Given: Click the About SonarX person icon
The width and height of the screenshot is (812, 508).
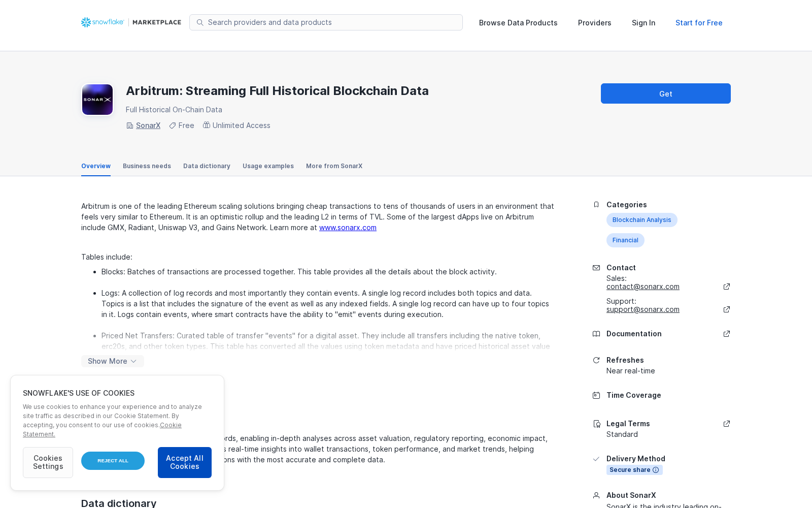Looking at the screenshot, I should click(x=596, y=495).
